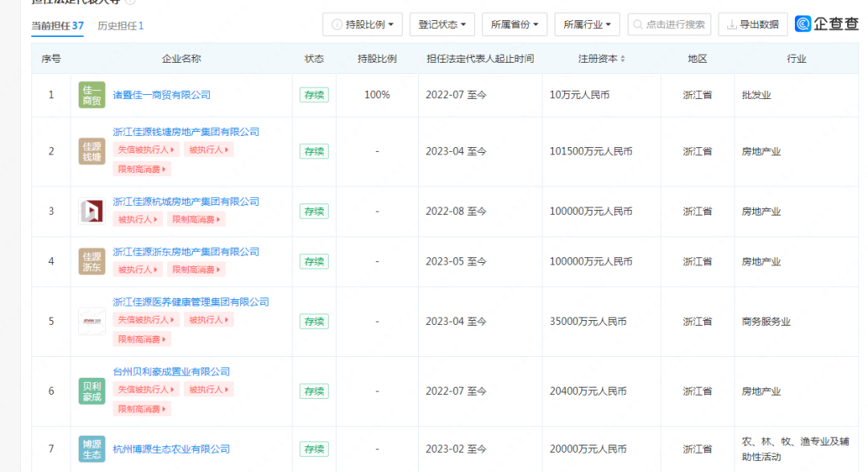
Task: Expand 限制高消费 tag for 台州贝利豪成
Action: 141,408
